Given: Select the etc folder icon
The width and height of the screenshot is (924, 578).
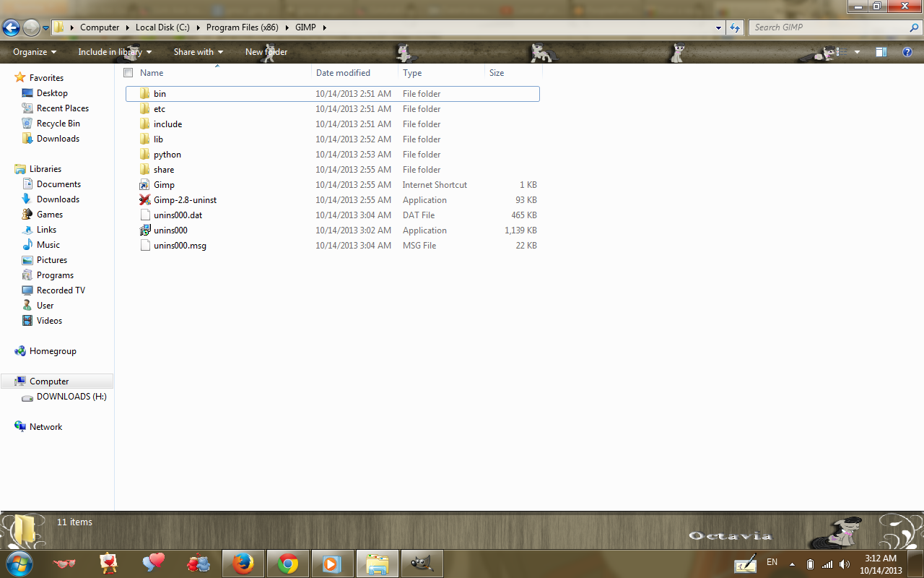Looking at the screenshot, I should click(145, 109).
